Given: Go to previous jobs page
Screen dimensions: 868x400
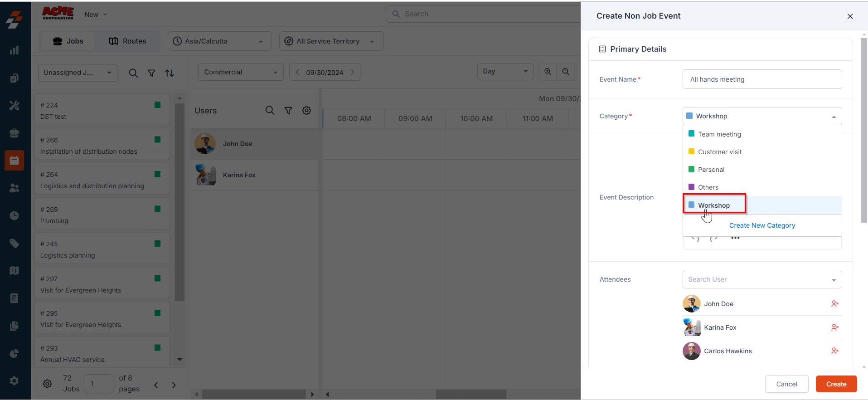Looking at the screenshot, I should click(156, 385).
